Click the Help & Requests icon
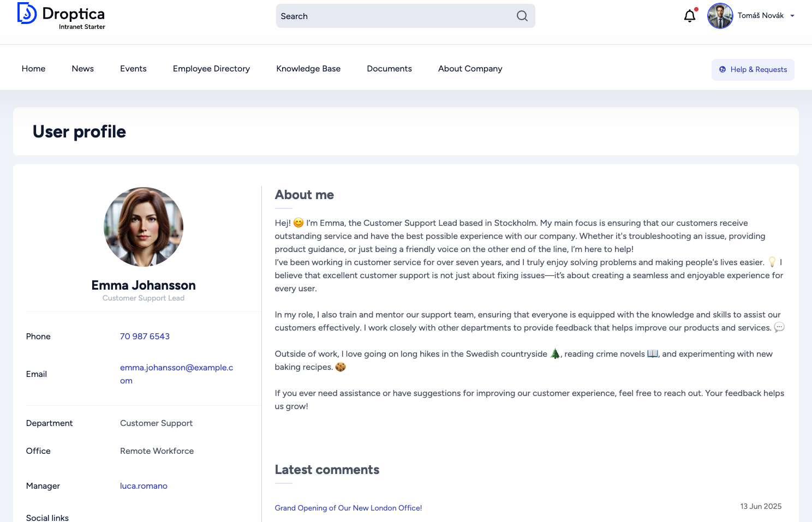Screen dimensions: 812x522 [723, 69]
